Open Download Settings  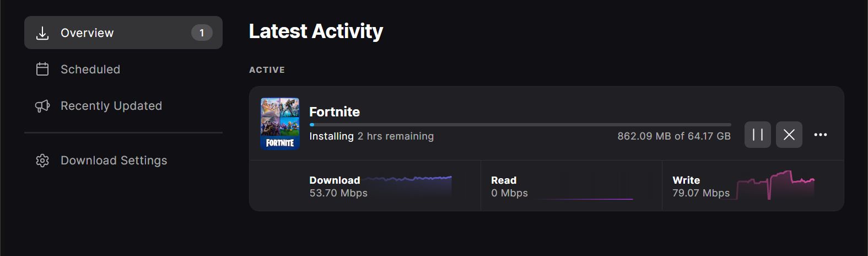coord(114,161)
